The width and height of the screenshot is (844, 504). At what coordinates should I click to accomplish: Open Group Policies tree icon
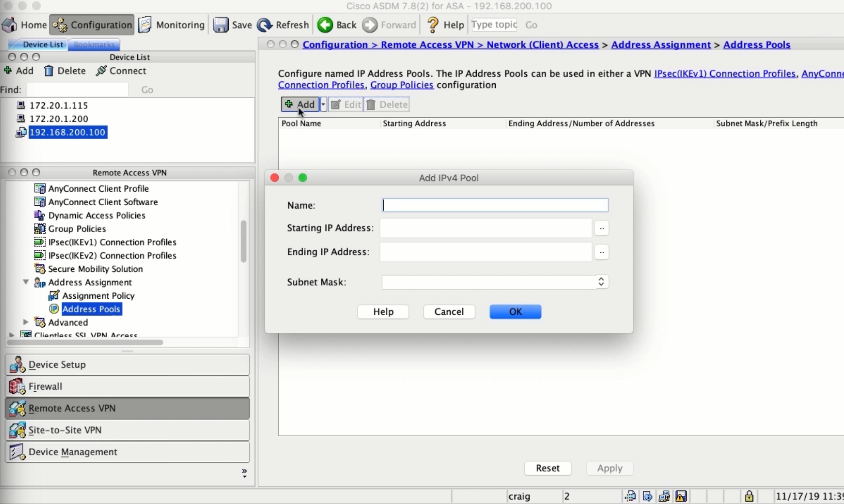click(x=40, y=229)
